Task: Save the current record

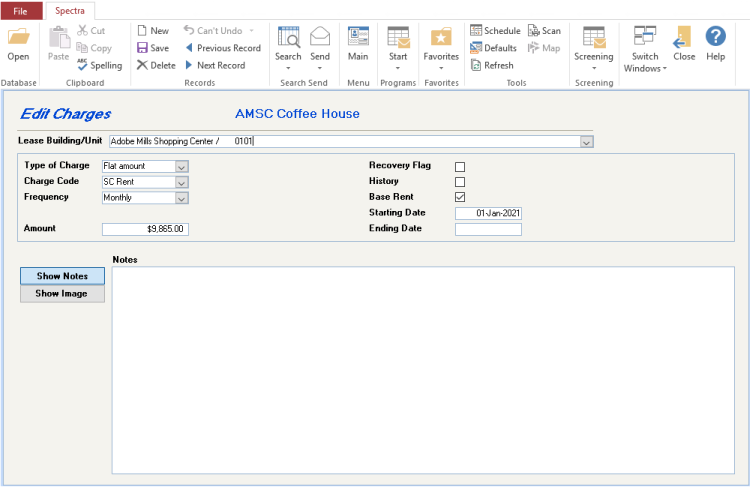Action: coord(153,48)
